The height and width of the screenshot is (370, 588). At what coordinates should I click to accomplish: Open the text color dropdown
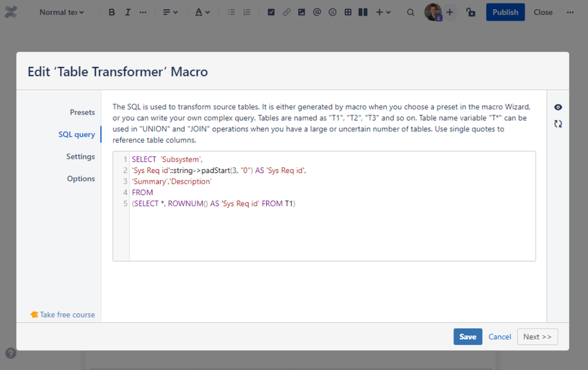[203, 12]
